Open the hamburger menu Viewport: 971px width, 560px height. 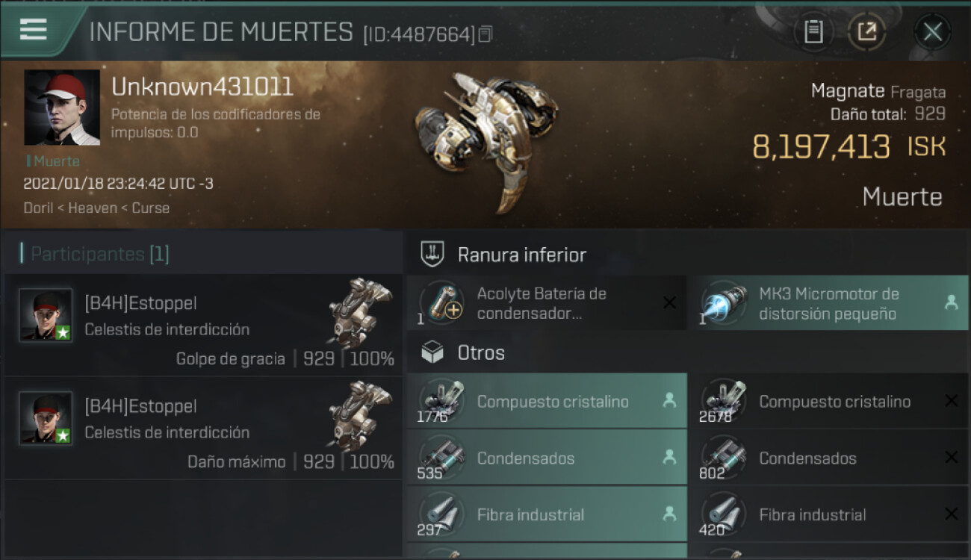pyautogui.click(x=34, y=30)
